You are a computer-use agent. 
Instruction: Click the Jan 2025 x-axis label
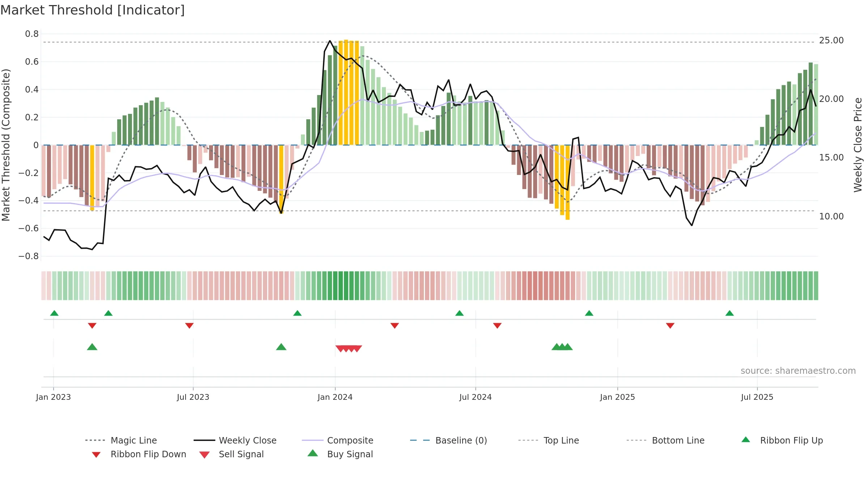point(617,397)
